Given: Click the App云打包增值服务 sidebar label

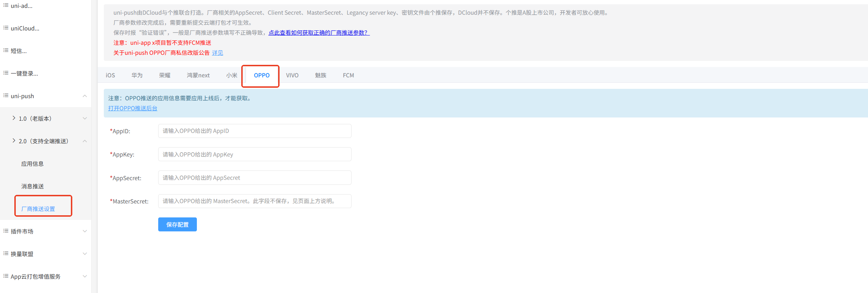Looking at the screenshot, I should (x=35, y=277).
